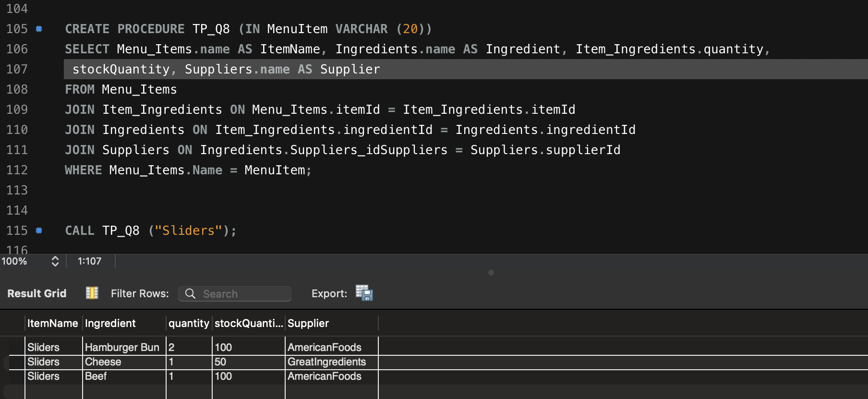Image resolution: width=868 pixels, height=399 pixels.
Task: Click the Filter Rows search field
Action: pyautogui.click(x=235, y=294)
